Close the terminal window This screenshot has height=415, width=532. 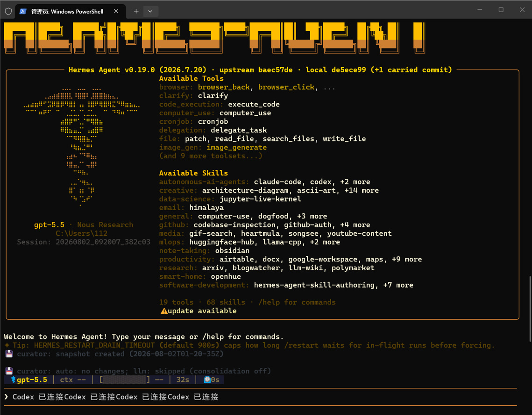click(522, 10)
